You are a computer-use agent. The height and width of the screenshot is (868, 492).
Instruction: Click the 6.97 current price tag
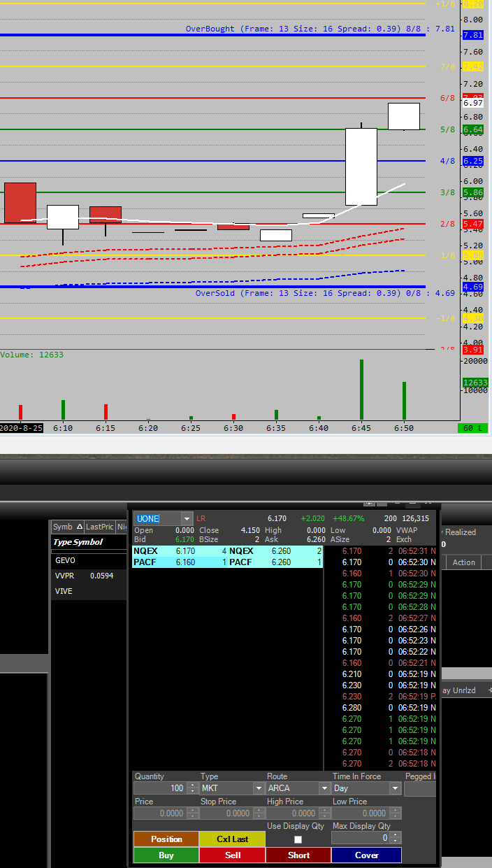[x=473, y=103]
